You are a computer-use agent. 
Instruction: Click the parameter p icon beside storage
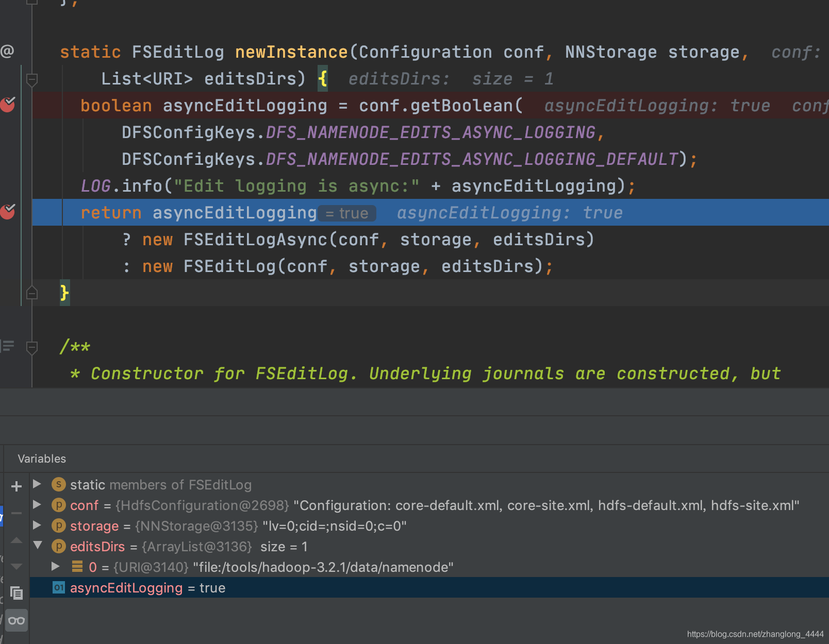(x=58, y=526)
